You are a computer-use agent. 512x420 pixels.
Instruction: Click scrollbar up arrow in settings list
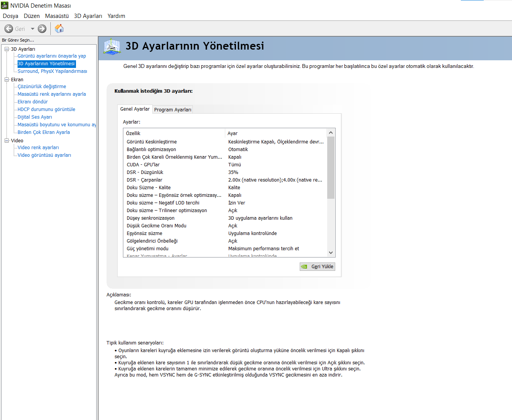331,133
